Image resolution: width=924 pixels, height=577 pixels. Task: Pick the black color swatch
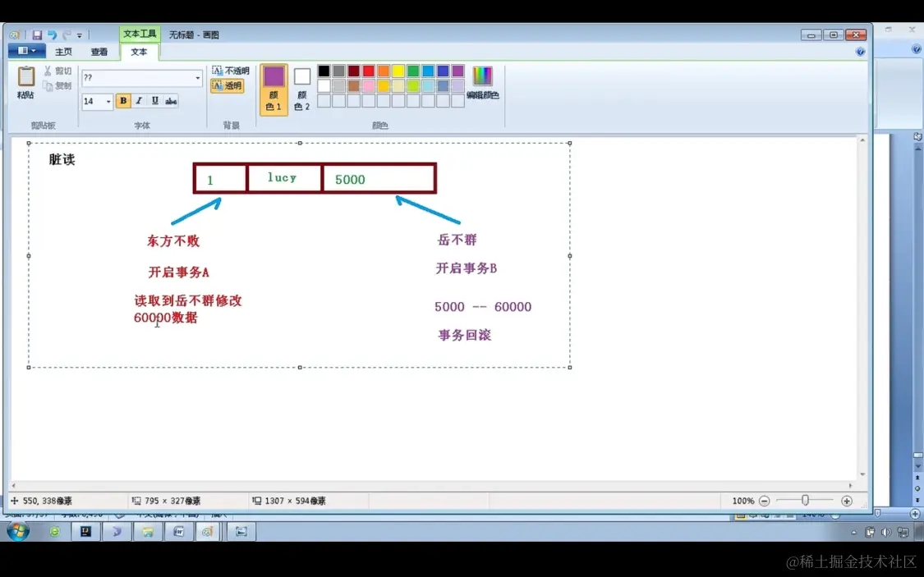click(324, 71)
